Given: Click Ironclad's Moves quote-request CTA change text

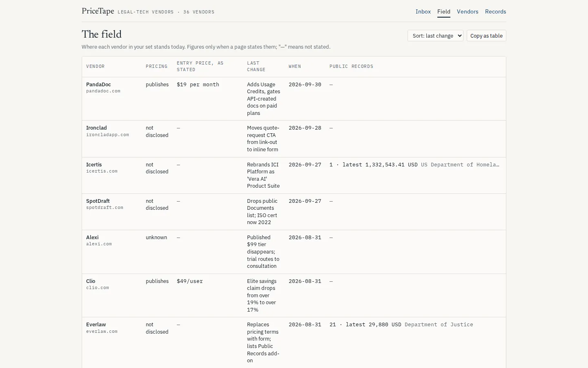Looking at the screenshot, I should point(263,139).
